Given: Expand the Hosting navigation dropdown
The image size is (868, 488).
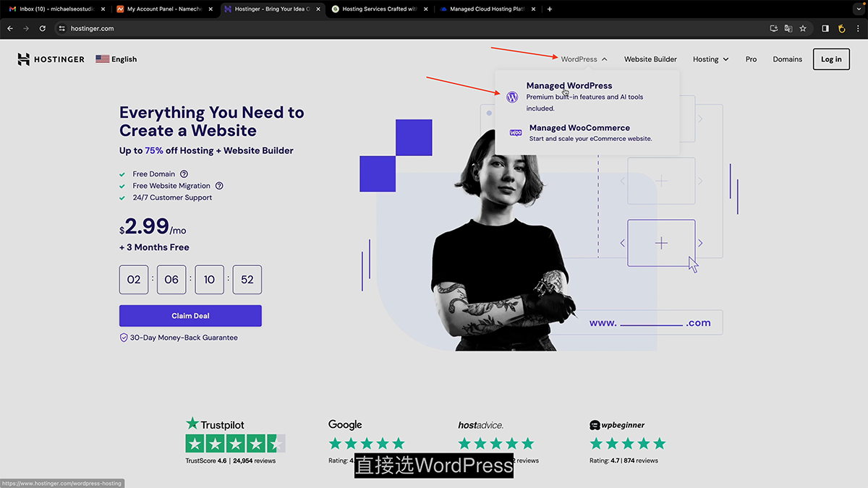Looking at the screenshot, I should coord(710,59).
